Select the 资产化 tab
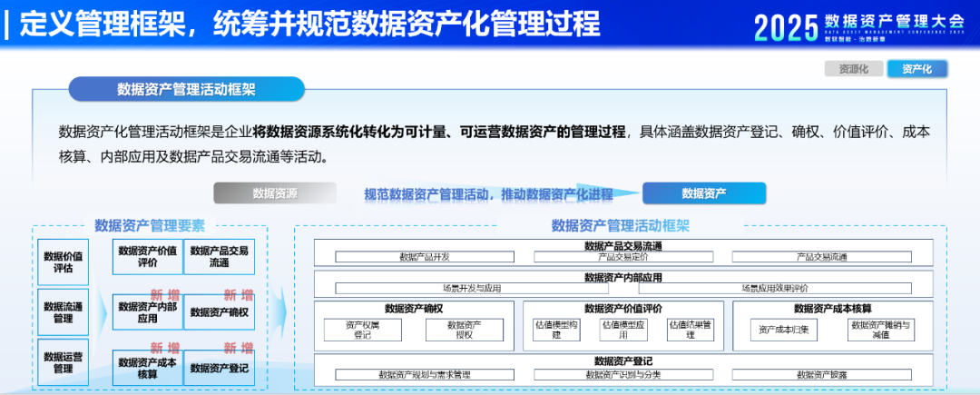This screenshot has width=980, height=395. (x=916, y=69)
